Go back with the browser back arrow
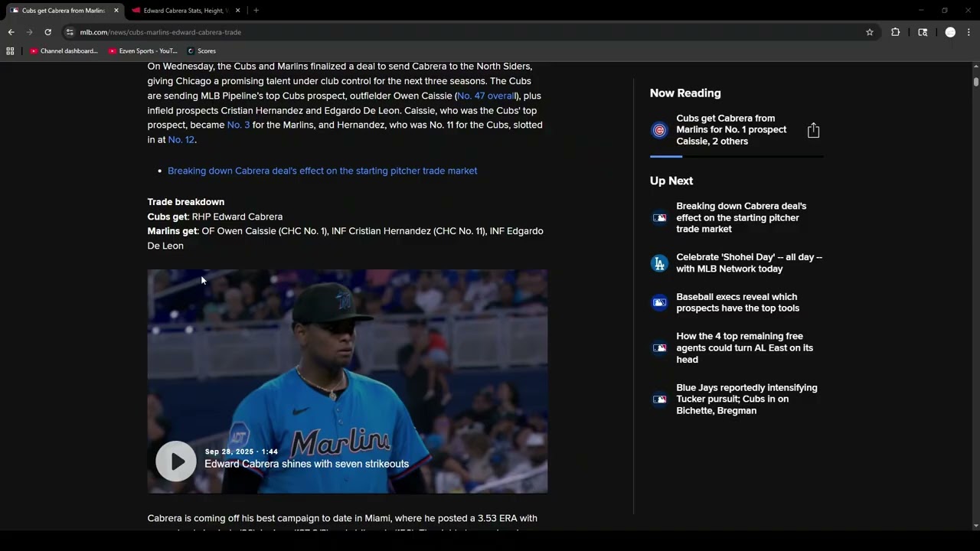This screenshot has height=551, width=980. pyautogui.click(x=11, y=32)
